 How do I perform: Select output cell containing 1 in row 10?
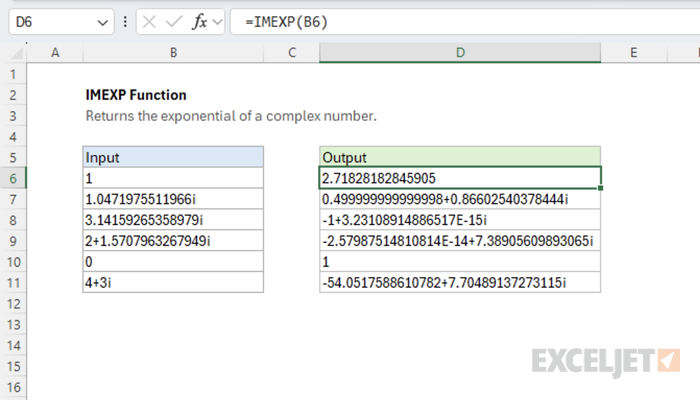(460, 262)
